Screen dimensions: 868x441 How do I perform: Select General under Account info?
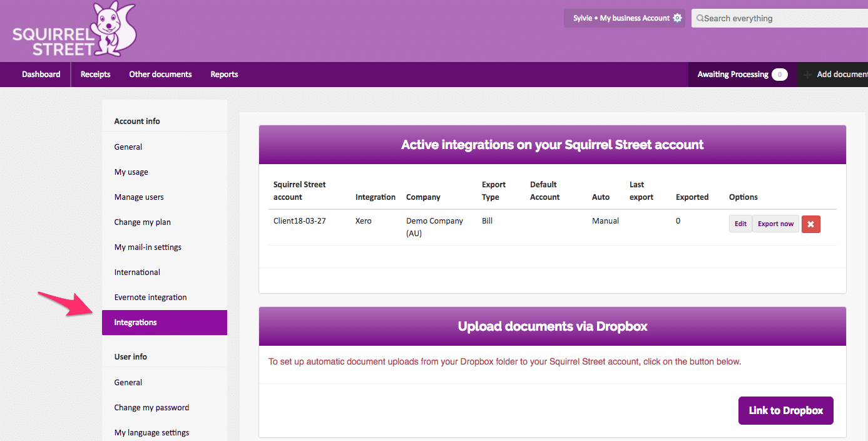tap(128, 147)
